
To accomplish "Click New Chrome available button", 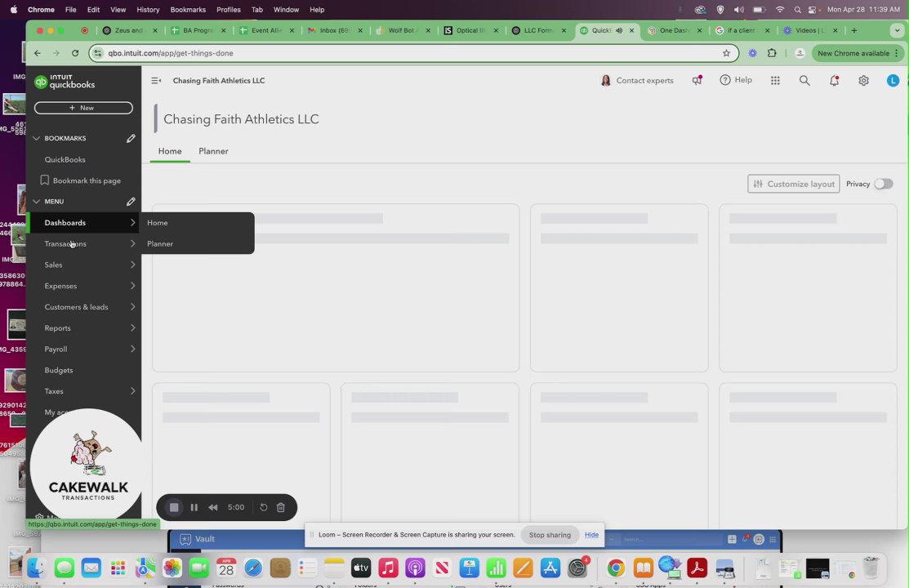I will coord(858,53).
